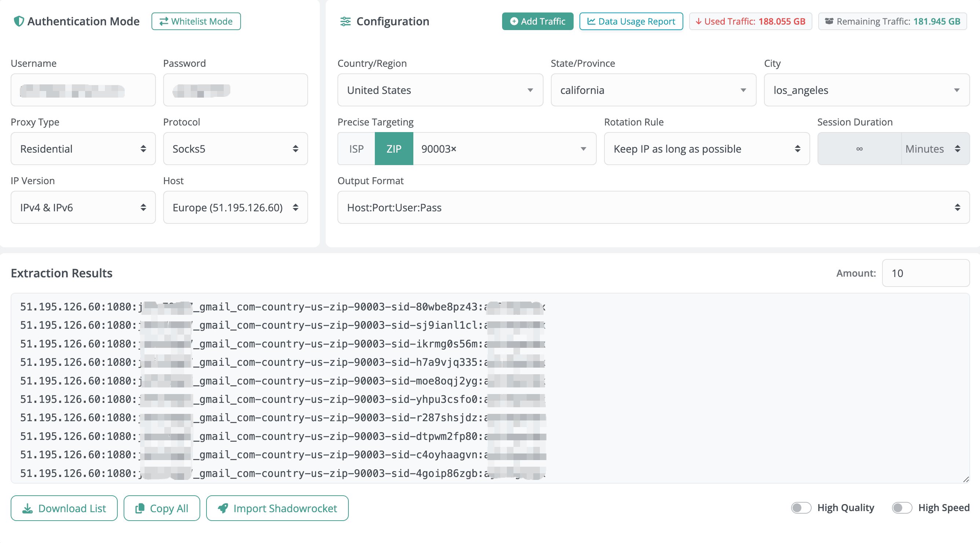Switch to Whitelist Mode
Viewport: 980px width, 543px height.
(x=196, y=21)
